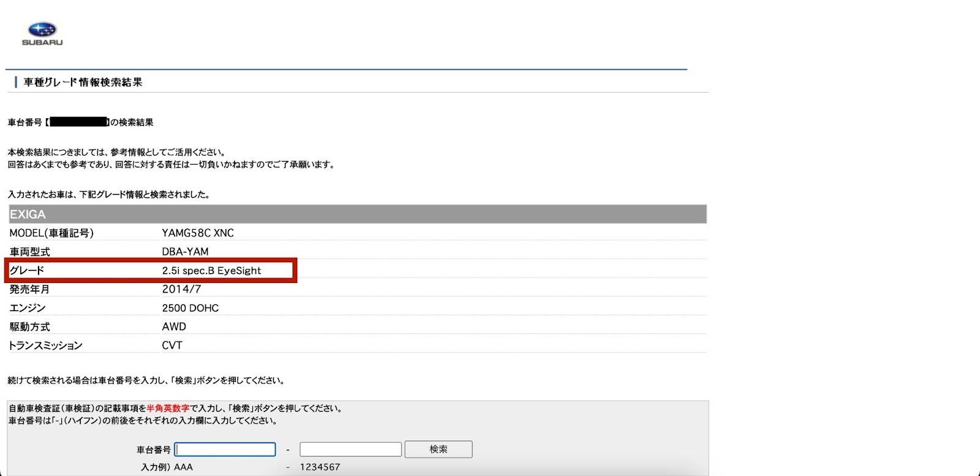Select the transmission value CVT
The image size is (980, 476).
pos(172,345)
